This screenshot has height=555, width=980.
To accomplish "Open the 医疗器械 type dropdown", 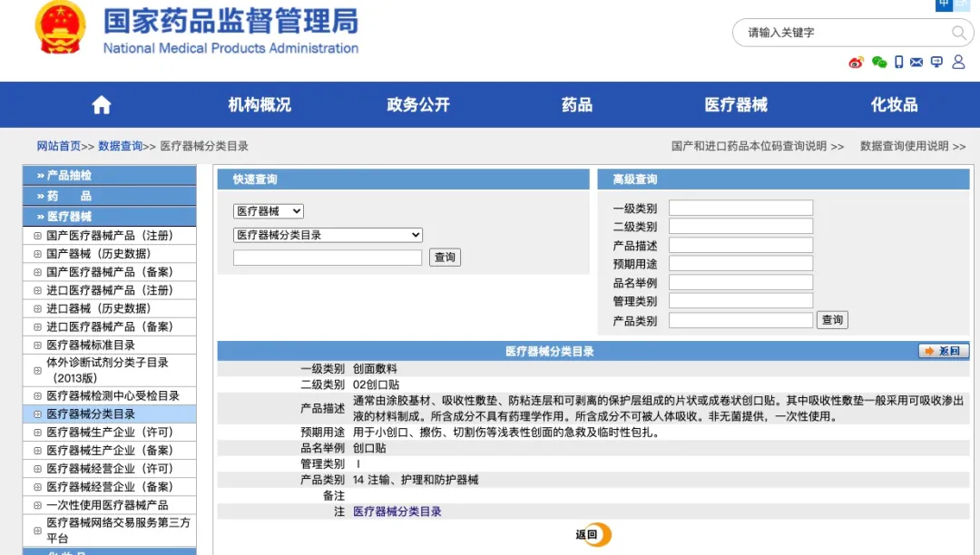I will (x=268, y=209).
